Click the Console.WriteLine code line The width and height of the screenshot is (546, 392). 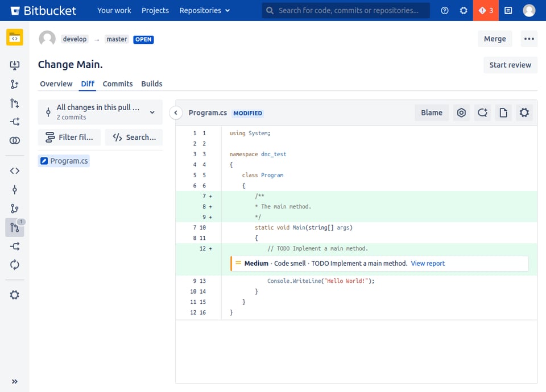321,281
